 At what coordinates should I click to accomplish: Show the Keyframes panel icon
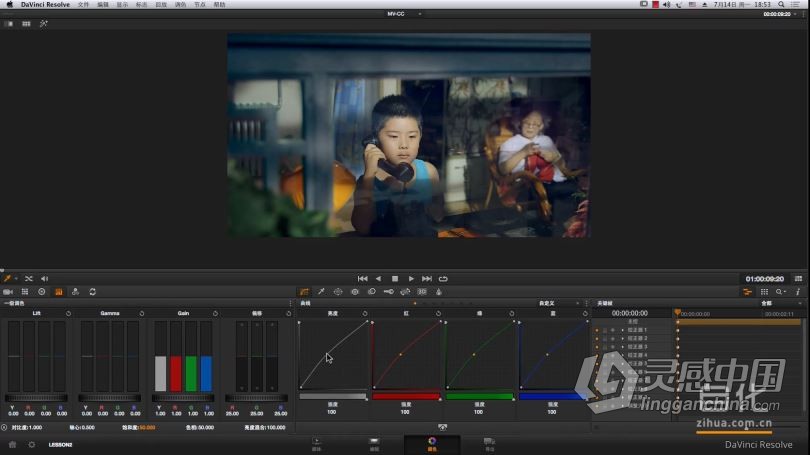[747, 292]
